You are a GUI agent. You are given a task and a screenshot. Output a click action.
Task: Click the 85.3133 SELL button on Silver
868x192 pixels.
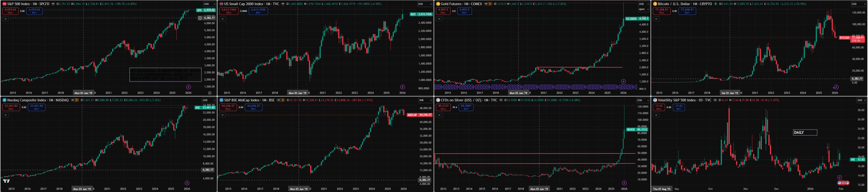pos(443,107)
